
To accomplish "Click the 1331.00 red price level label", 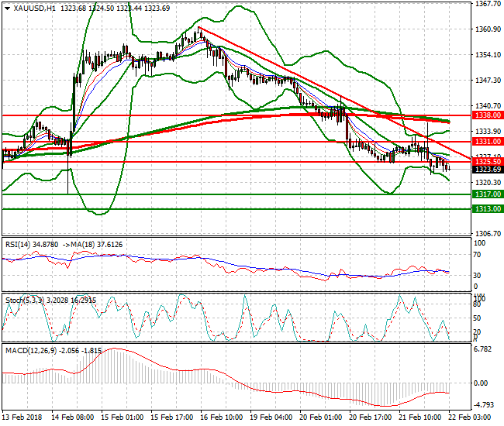I will (488, 142).
